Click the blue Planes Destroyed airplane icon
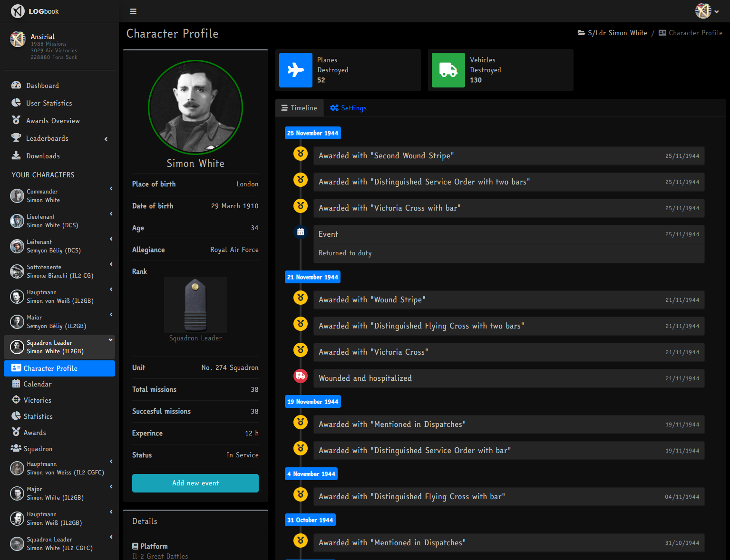Screen dimensions: 730x560 296,70
